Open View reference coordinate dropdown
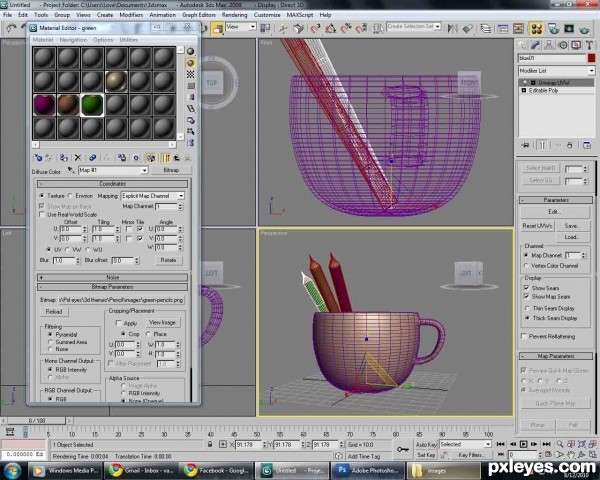This screenshot has width=600, height=480. 241,27
